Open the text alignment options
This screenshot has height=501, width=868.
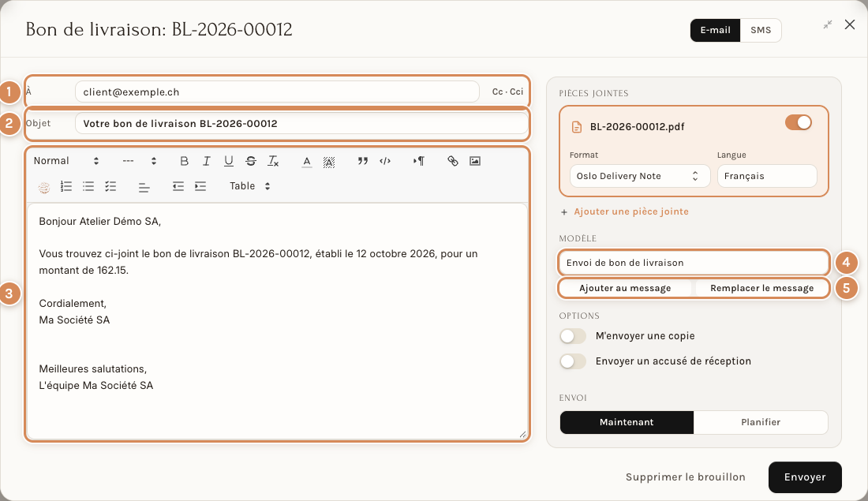pyautogui.click(x=144, y=187)
